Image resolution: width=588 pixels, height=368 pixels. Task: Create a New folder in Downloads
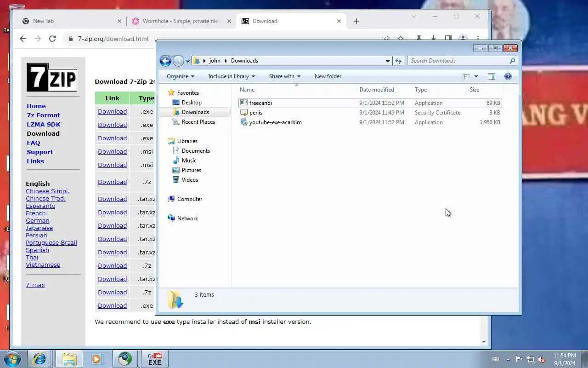(x=328, y=76)
